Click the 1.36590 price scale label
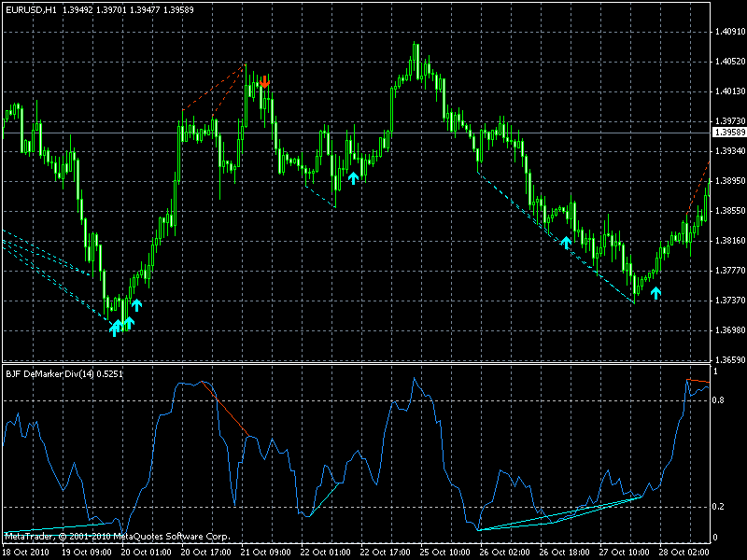 [730, 360]
